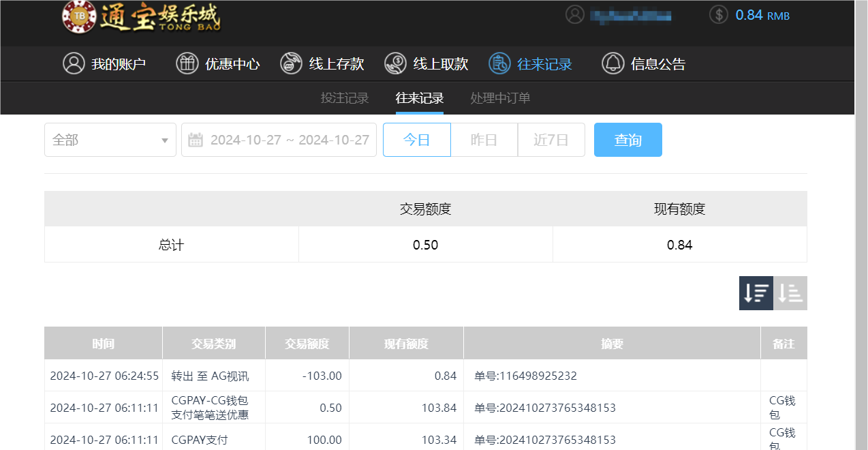Select the 优惠中心 promotions icon

pyautogui.click(x=187, y=63)
